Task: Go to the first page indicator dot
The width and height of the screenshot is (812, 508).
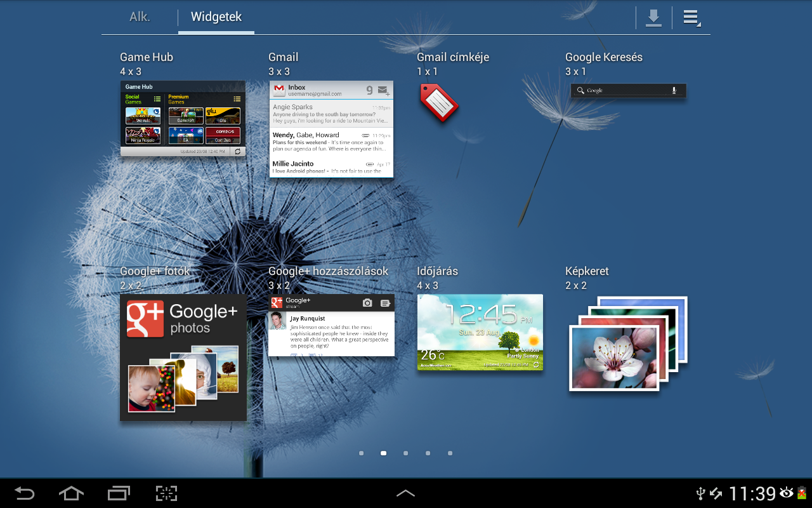Action: click(x=361, y=453)
